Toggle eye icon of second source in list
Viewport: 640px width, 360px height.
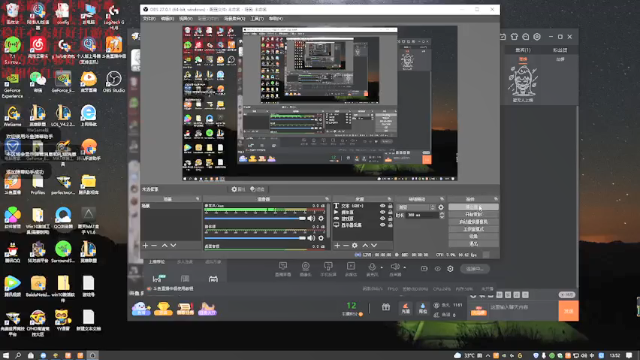click(x=382, y=212)
